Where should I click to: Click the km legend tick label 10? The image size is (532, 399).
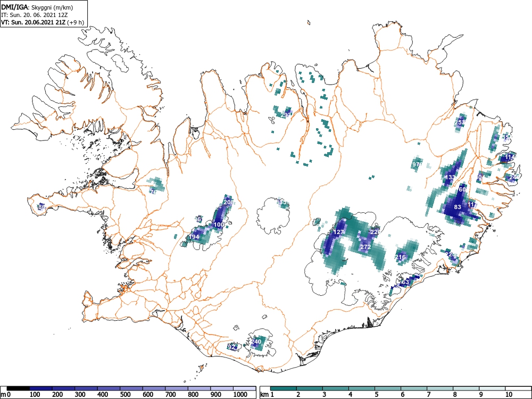point(508,394)
